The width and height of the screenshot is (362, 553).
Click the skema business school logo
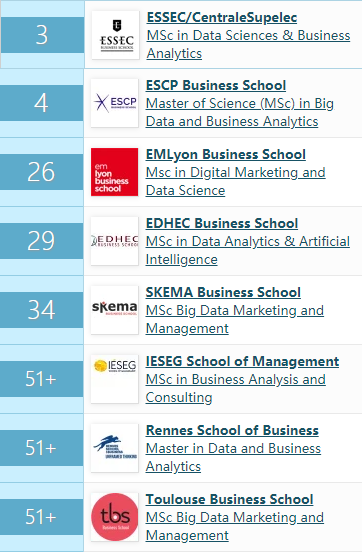point(115,310)
